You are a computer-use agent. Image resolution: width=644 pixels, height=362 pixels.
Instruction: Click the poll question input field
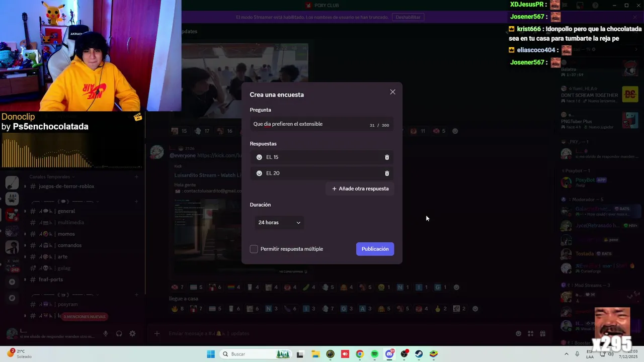[321, 124]
